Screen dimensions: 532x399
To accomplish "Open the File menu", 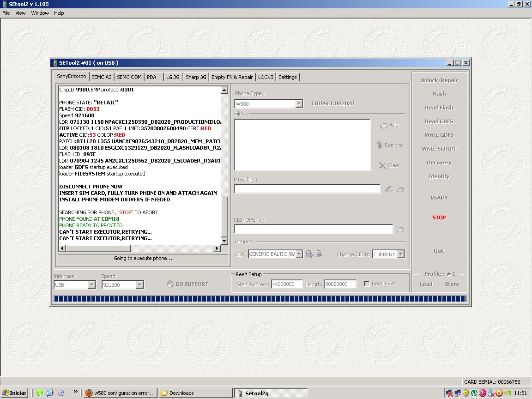I will tap(6, 13).
